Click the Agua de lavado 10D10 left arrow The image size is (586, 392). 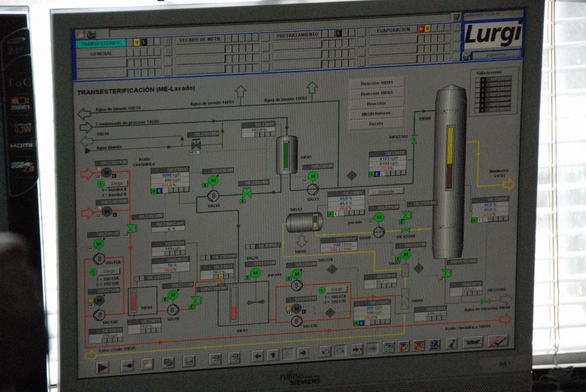84,113
